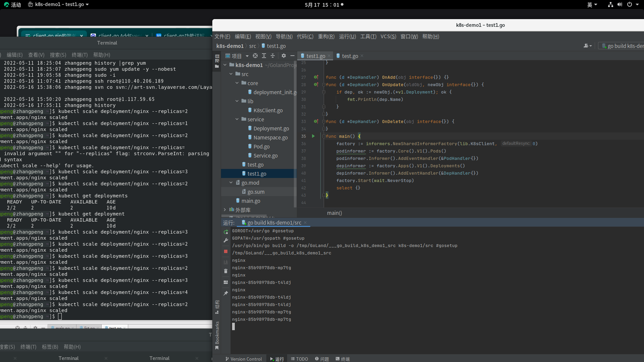The image size is (644, 362).
Task: Click the Collapse All icon in the project toolbar
Action: [x=273, y=56]
